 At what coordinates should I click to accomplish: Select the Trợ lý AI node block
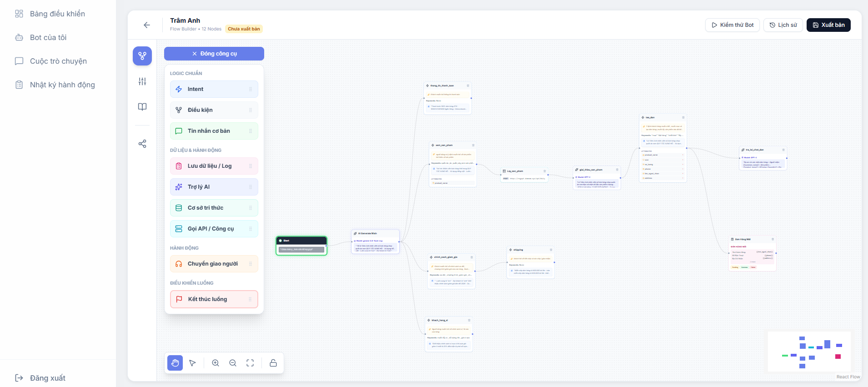tap(214, 187)
